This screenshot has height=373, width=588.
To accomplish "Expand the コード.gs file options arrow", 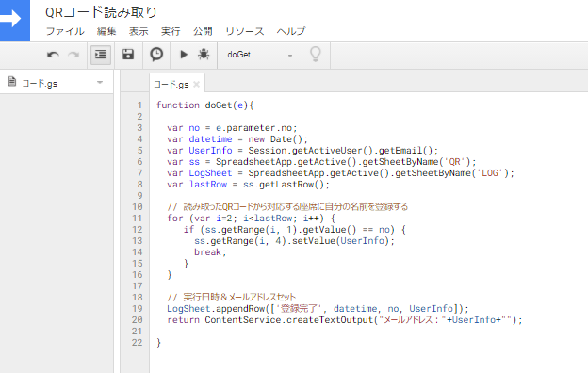I will [x=100, y=83].
